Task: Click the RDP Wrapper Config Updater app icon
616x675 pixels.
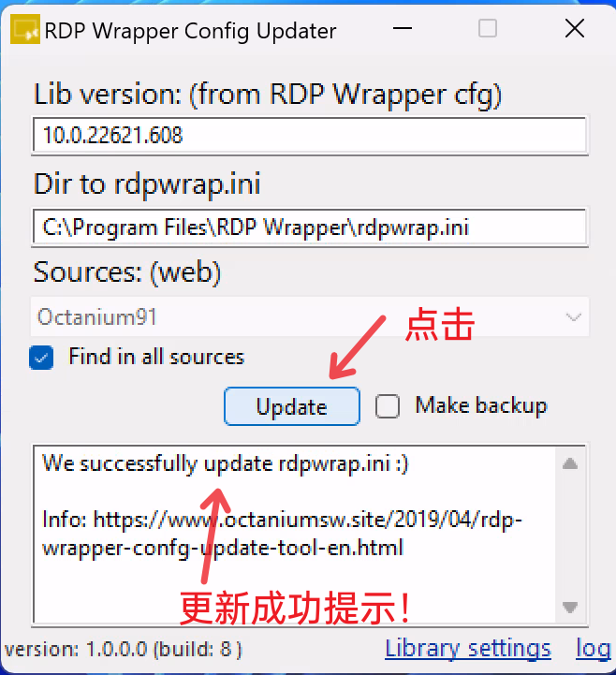Action: [25, 29]
